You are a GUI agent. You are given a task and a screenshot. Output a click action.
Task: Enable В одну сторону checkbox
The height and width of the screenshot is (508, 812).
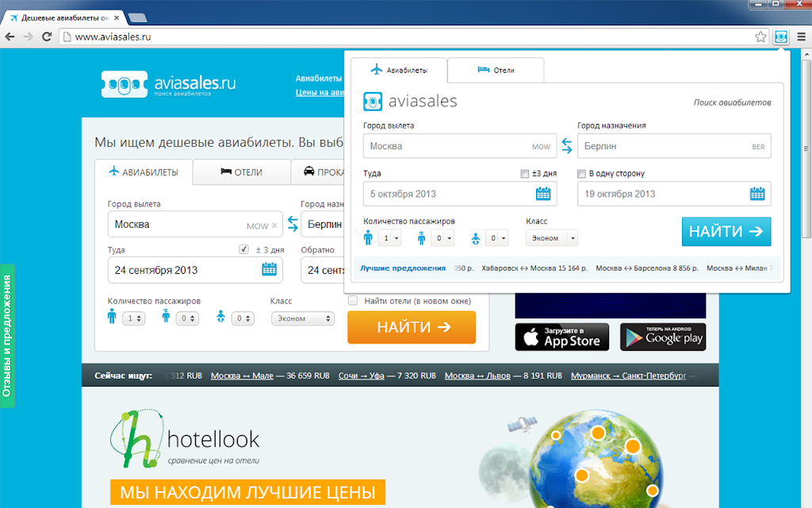click(x=581, y=174)
